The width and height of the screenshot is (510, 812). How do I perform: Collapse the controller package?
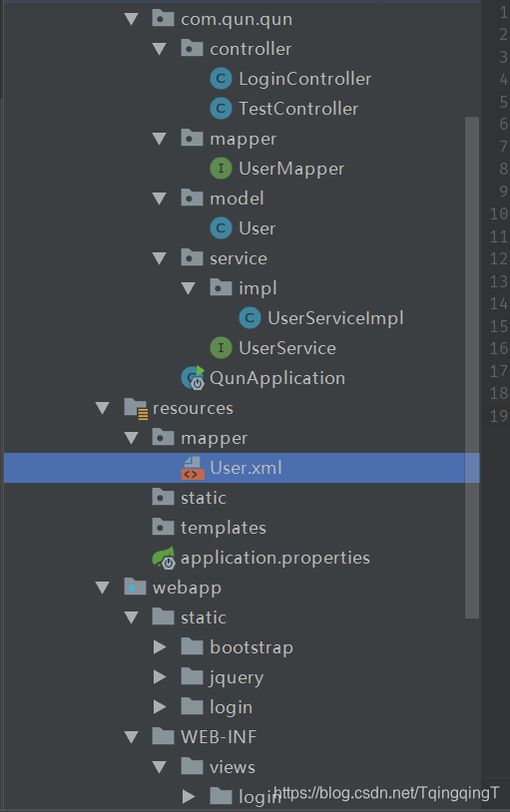click(160, 49)
